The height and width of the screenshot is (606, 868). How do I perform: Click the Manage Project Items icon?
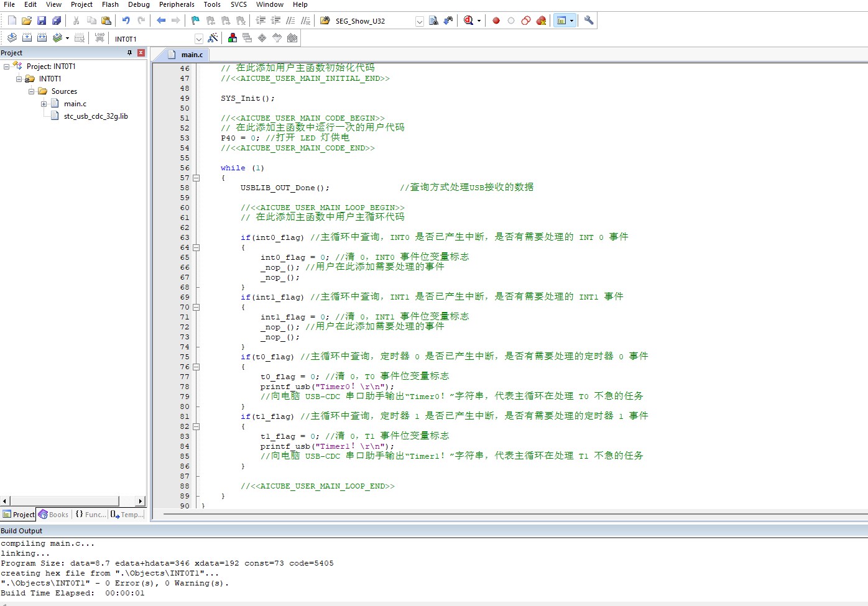click(x=232, y=39)
